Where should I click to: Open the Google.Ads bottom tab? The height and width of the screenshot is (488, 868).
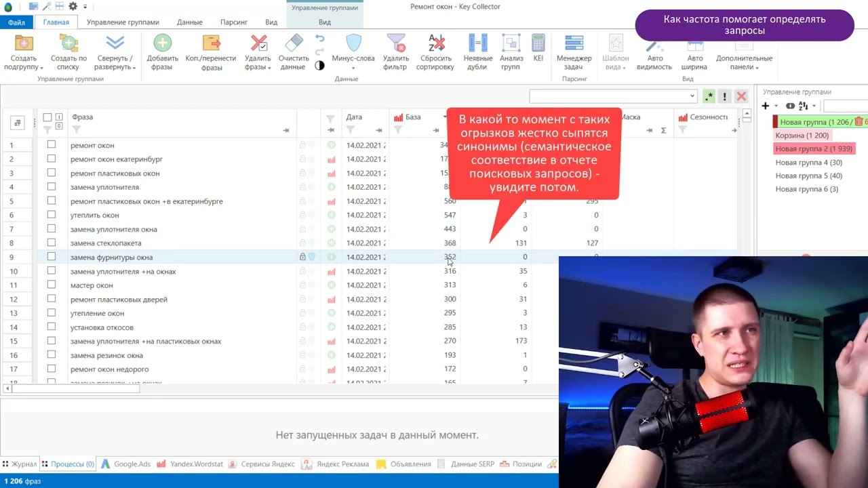126,464
